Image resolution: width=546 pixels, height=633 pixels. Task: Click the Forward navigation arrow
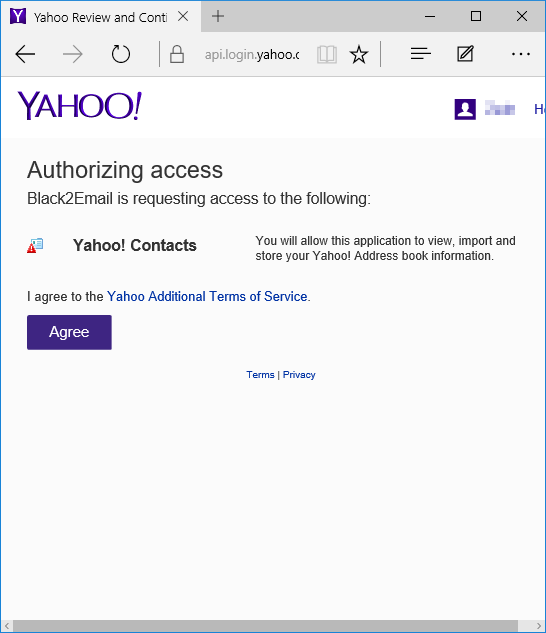click(x=73, y=54)
